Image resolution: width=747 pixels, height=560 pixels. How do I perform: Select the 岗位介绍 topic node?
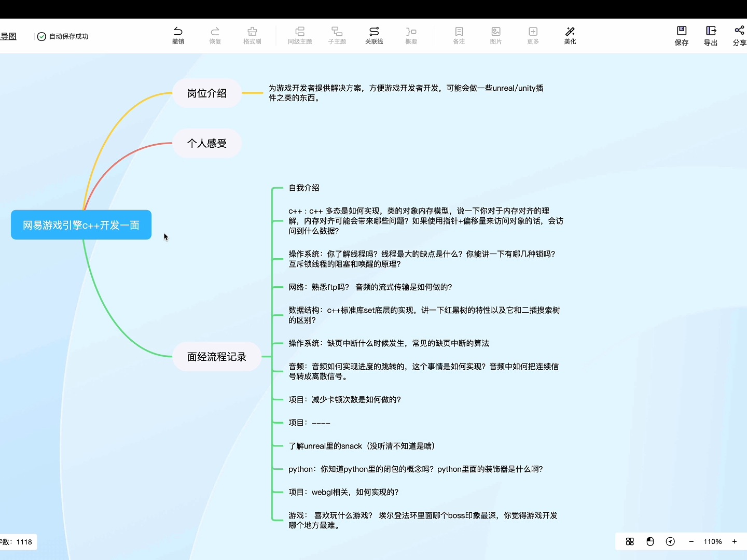click(207, 93)
